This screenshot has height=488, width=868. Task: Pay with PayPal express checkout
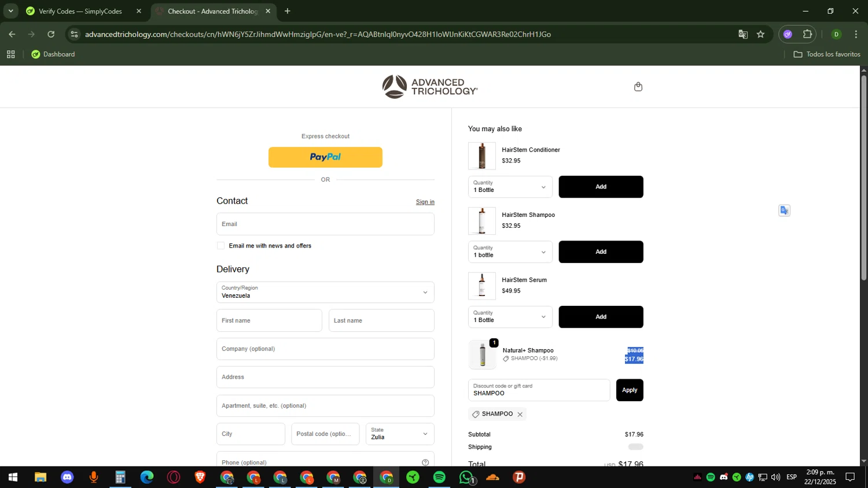tap(325, 157)
